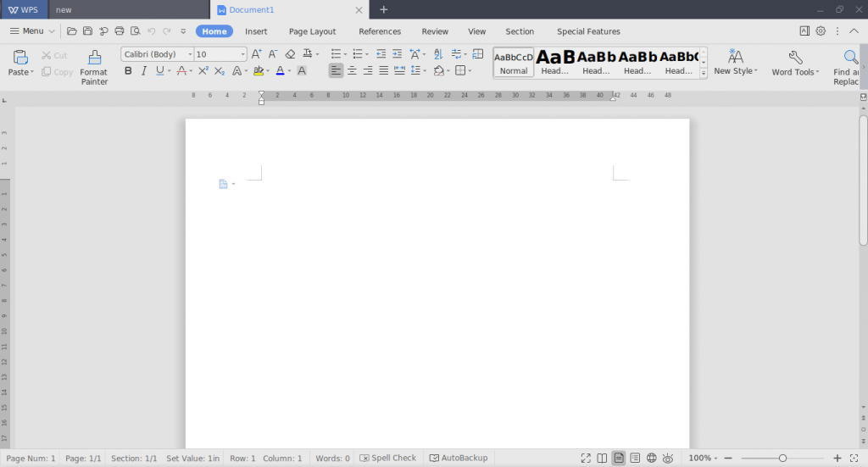Open line spacing dropdown
The image size is (868, 467).
coord(425,71)
